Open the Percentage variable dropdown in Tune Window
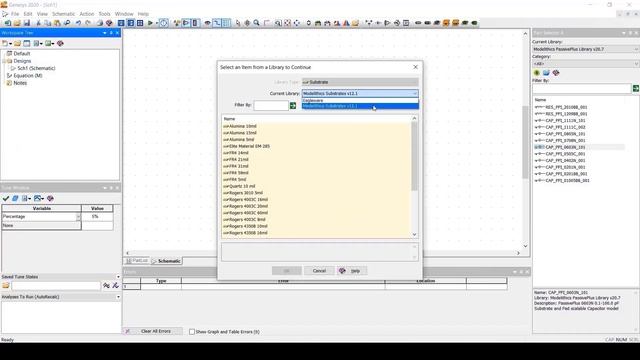640x360 pixels. point(78,217)
